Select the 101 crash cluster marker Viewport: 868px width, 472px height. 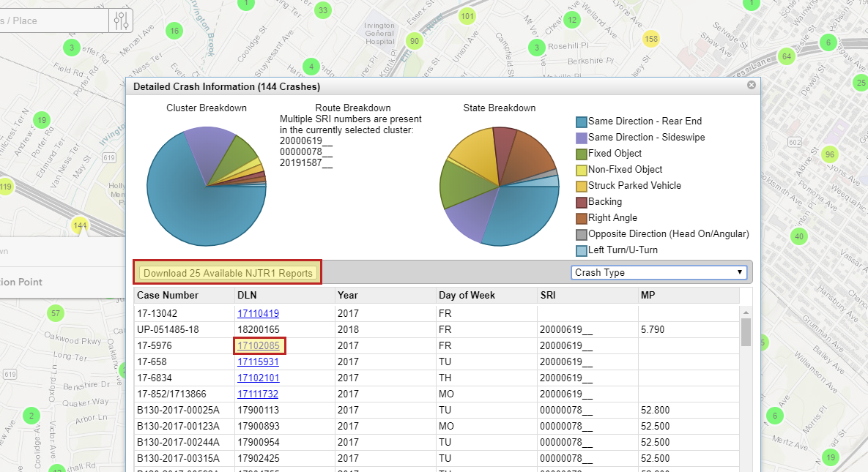[467, 16]
